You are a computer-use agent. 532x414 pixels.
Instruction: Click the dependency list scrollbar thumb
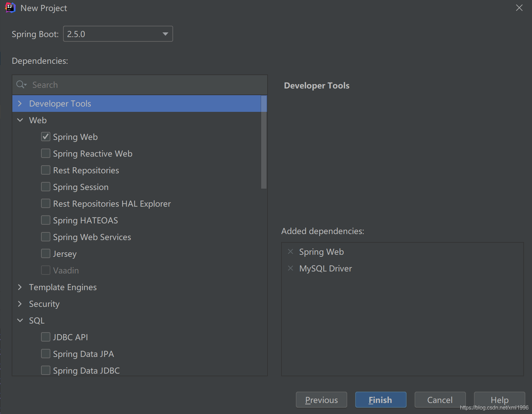coord(264,142)
